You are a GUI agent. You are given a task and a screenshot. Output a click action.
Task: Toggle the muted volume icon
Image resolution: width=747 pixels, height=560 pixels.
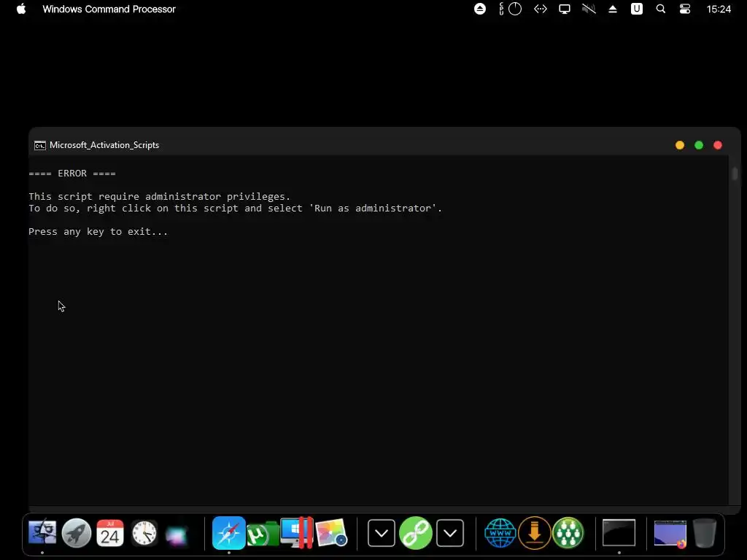click(x=589, y=9)
